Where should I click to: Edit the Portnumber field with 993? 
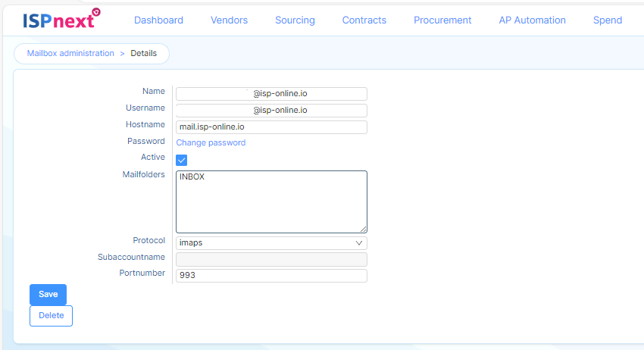271,276
